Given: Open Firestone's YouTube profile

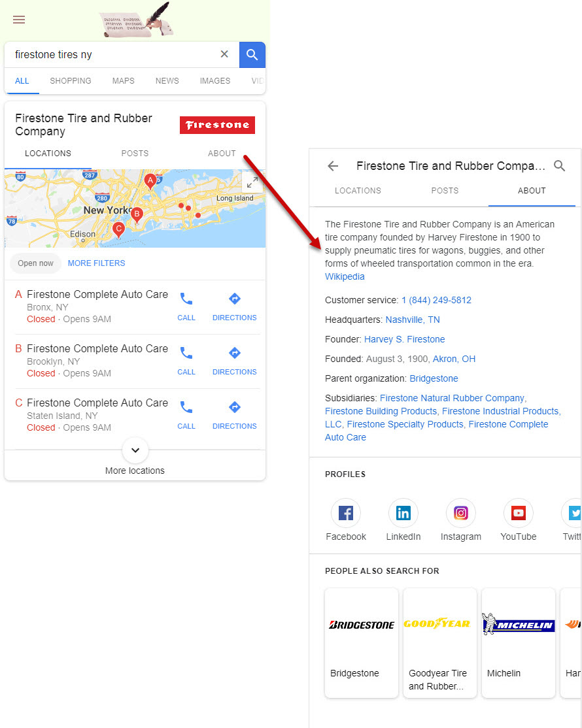Looking at the screenshot, I should pos(518,514).
